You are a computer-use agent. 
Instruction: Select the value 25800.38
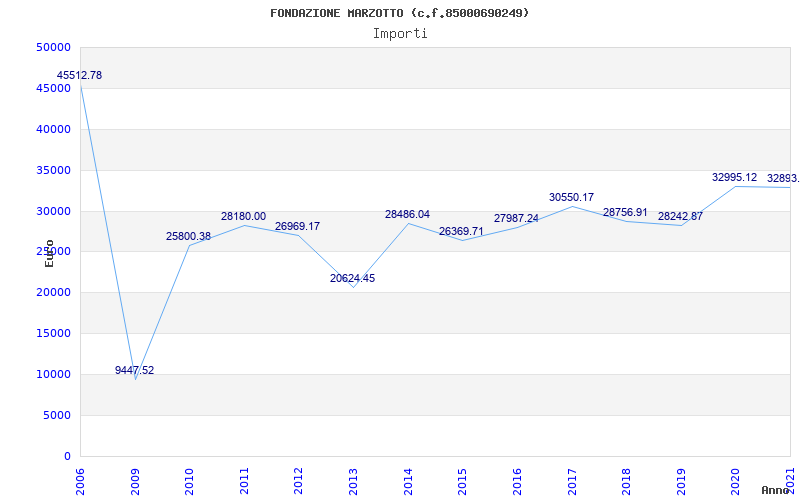[188, 237]
